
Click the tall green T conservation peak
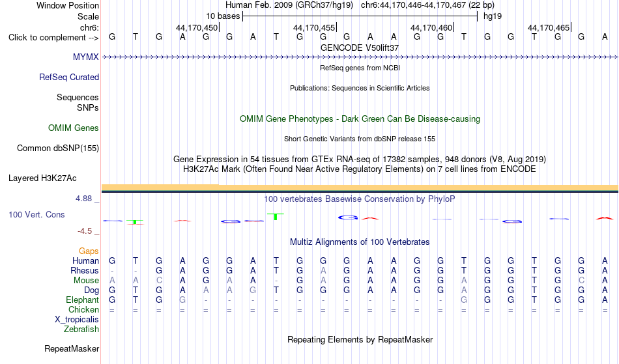click(276, 216)
